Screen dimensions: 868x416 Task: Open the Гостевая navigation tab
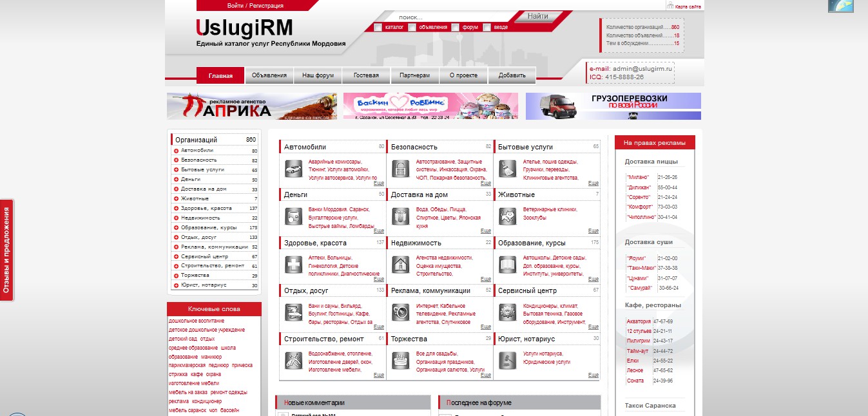(366, 75)
